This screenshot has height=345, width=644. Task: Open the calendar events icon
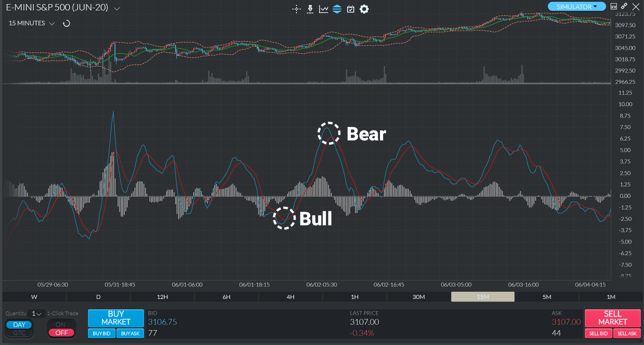351,9
